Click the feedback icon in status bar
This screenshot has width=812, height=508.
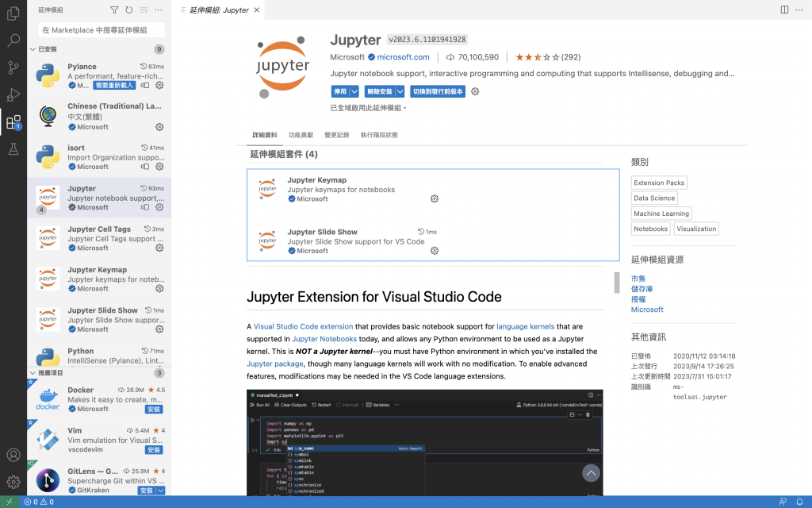point(783,502)
